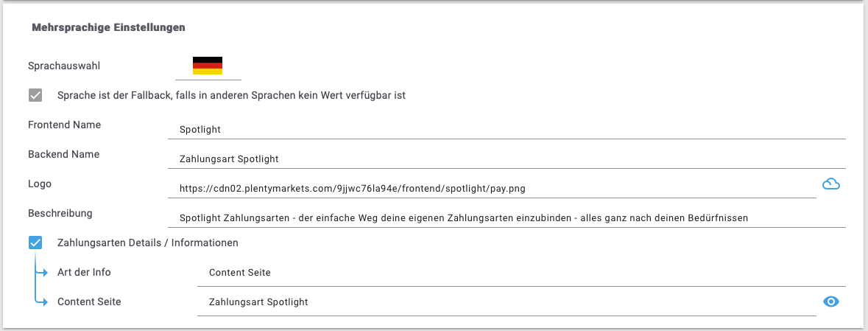Click into the Backend Name field

pyautogui.click(x=507, y=159)
